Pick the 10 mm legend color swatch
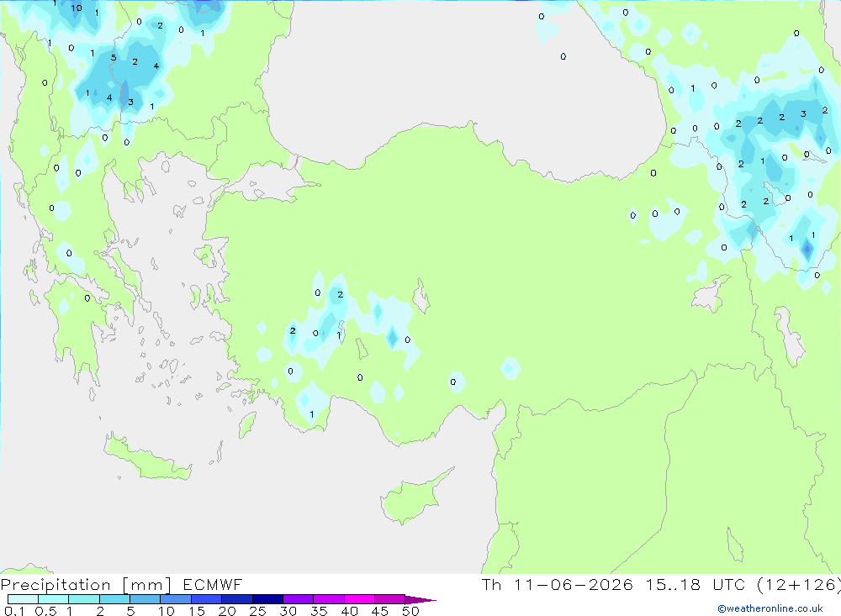Viewport: 841px width, 616px height. (176, 599)
